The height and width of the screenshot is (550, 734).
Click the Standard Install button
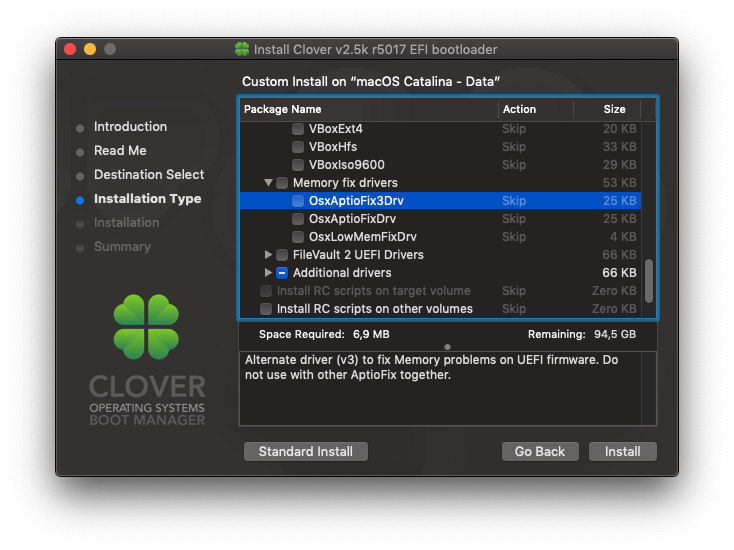pos(306,451)
